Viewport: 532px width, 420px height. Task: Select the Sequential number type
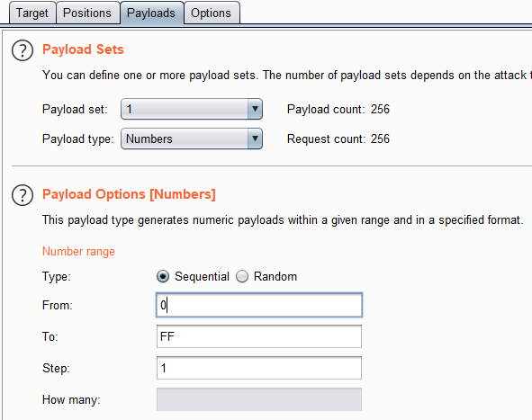163,277
